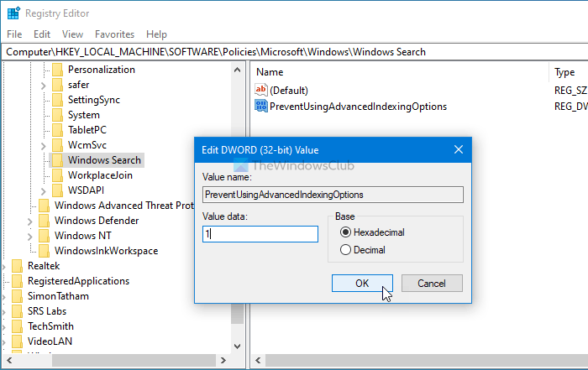Click the RegisteredApplications folder icon
This screenshot has height=370, width=588.
pyautogui.click(x=18, y=281)
